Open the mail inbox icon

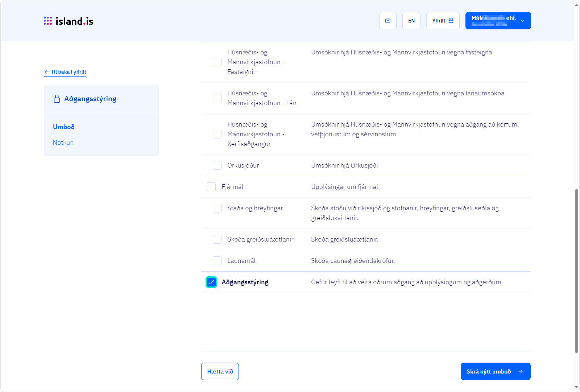[x=388, y=21]
